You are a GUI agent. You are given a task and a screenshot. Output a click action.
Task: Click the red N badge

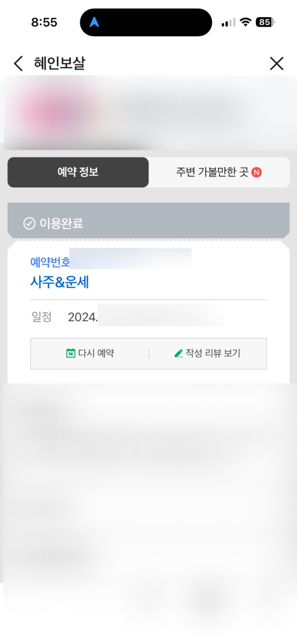pos(257,172)
